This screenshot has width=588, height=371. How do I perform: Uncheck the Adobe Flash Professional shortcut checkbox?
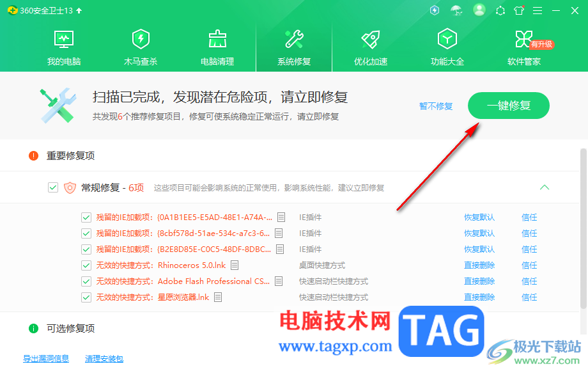pyautogui.click(x=86, y=281)
